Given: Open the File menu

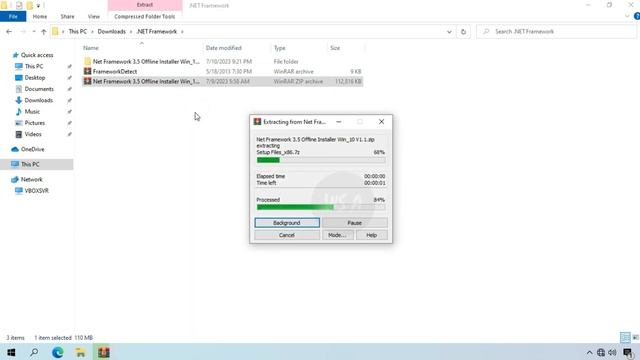Looking at the screenshot, I should 13,16.
